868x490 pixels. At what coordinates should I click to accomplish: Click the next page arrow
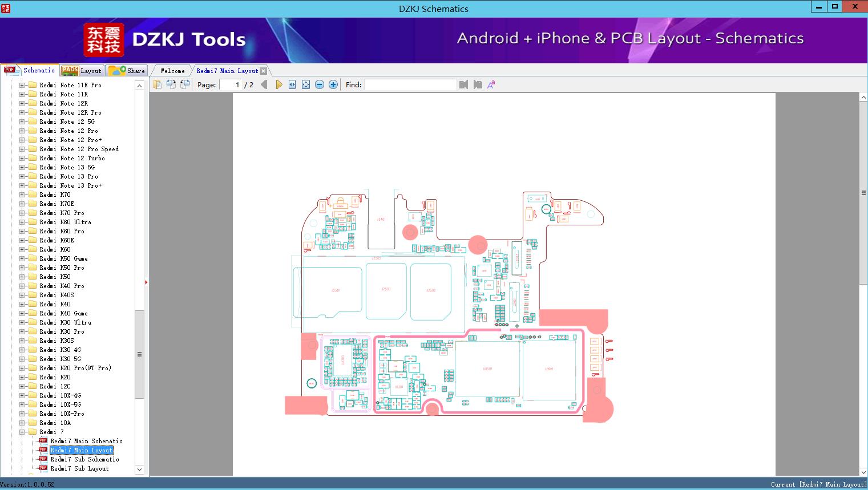pyautogui.click(x=278, y=84)
